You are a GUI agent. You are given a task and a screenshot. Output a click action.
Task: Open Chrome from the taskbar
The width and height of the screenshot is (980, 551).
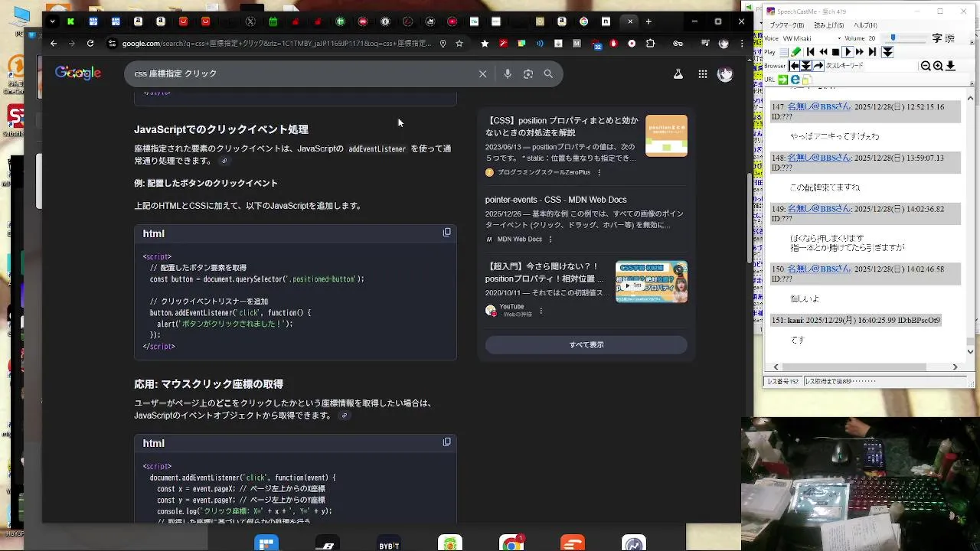coord(511,543)
